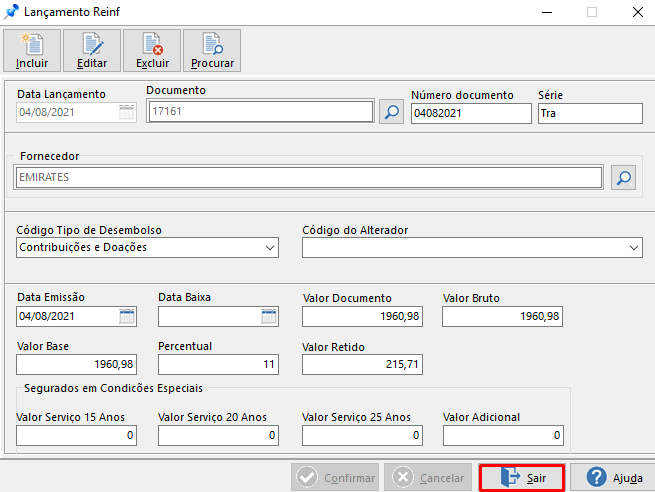Click the pin icon in title bar
This screenshot has width=655, height=492.
point(11,12)
